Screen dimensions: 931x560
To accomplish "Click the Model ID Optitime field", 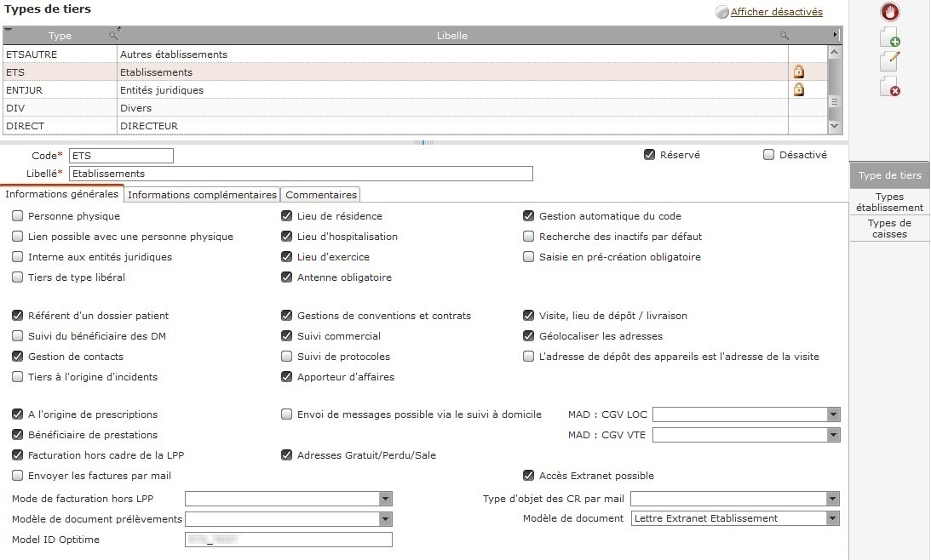I will pos(289,540).
